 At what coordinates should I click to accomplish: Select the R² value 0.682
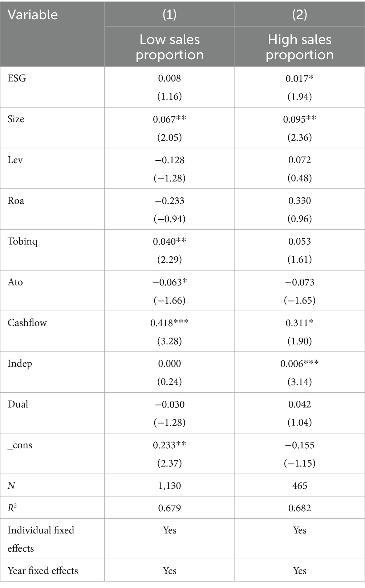coord(300,508)
